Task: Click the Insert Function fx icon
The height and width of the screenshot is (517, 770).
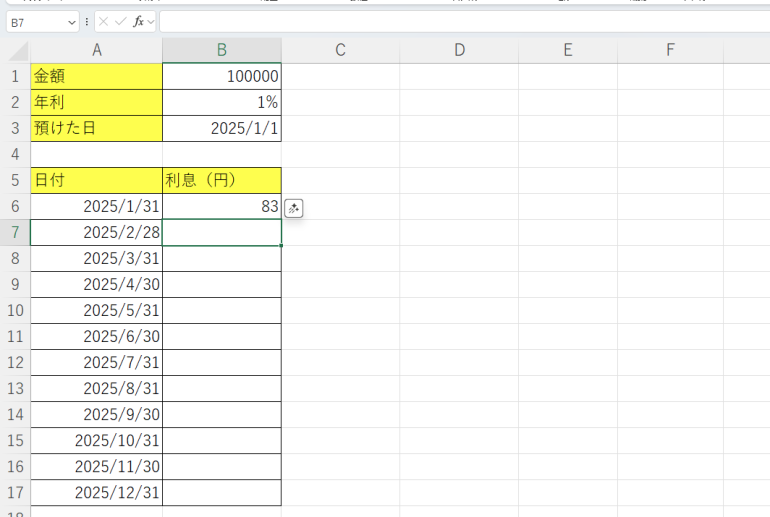Action: (138, 21)
